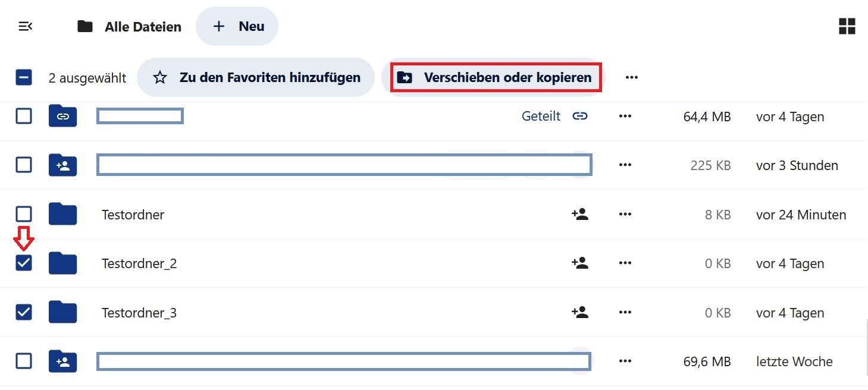This screenshot has width=868, height=390.
Task: Switch to grid view icon
Action: (847, 26)
